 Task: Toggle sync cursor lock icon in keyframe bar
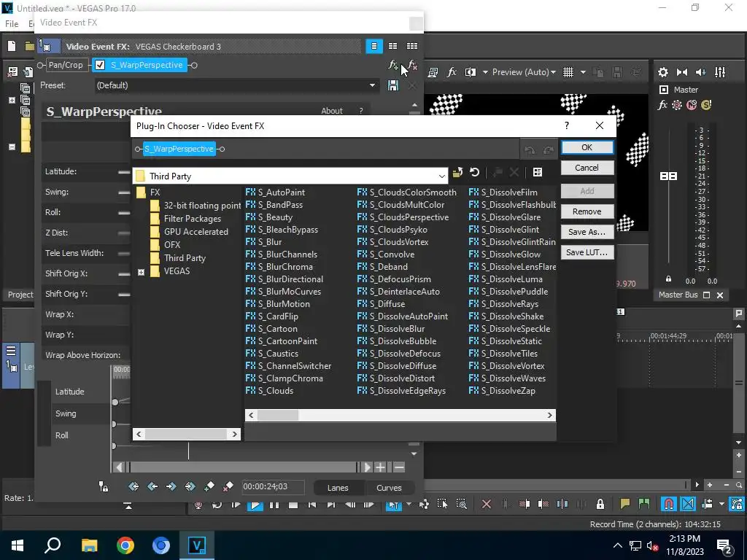pyautogui.click(x=104, y=486)
